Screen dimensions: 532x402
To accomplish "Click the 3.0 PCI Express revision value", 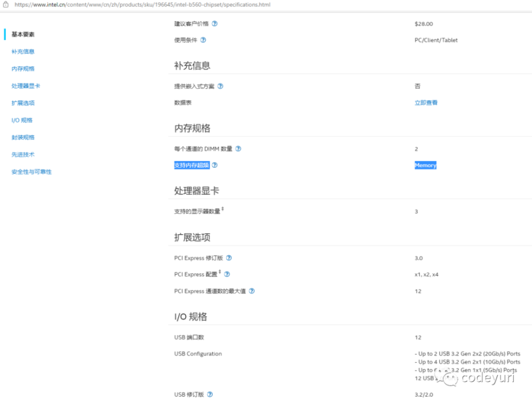I will pyautogui.click(x=419, y=258).
